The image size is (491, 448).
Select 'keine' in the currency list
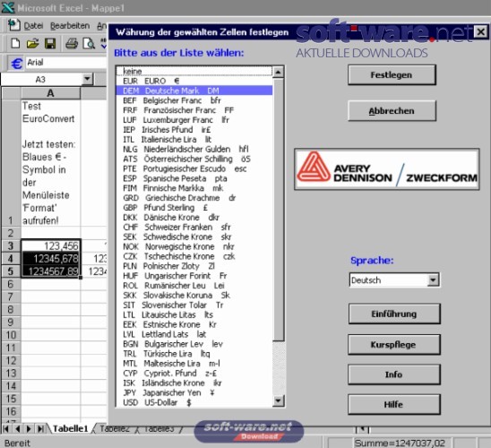194,72
